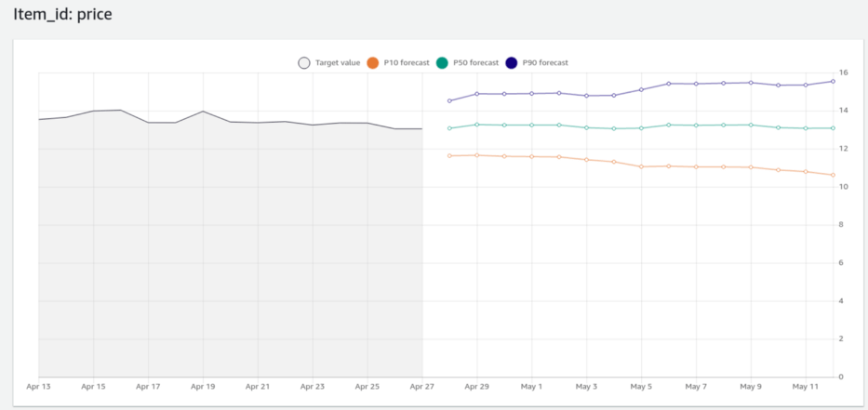Viewport: 868px width, 410px height.
Task: Click the grey Target value legend circle
Action: click(x=304, y=63)
